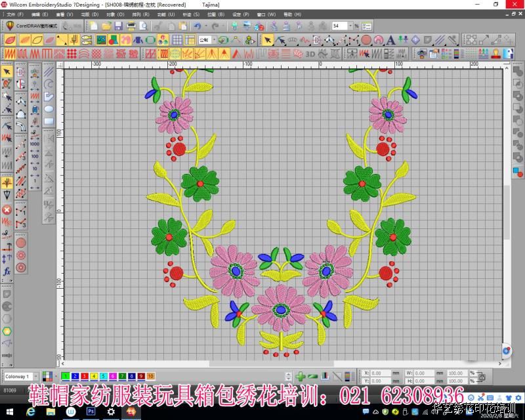Toggle the grid display
This screenshot has width=525, height=420.
point(177,40)
